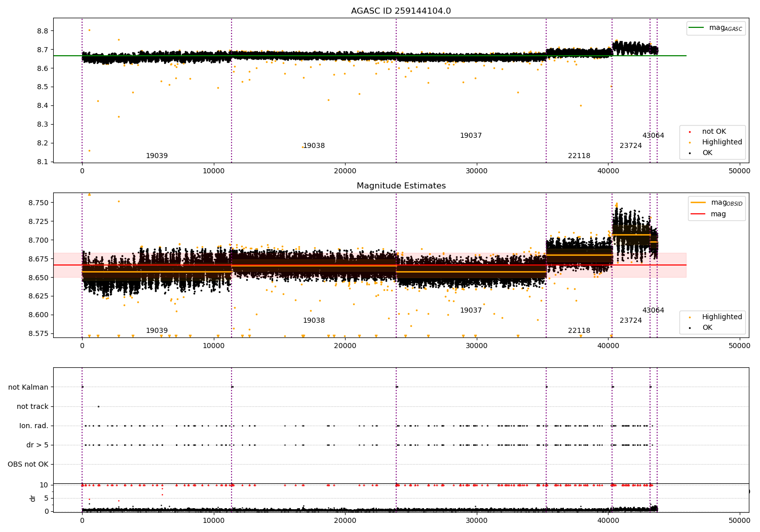Select the mag AGASC legend label
This screenshot has height=532, width=760.
(726, 28)
